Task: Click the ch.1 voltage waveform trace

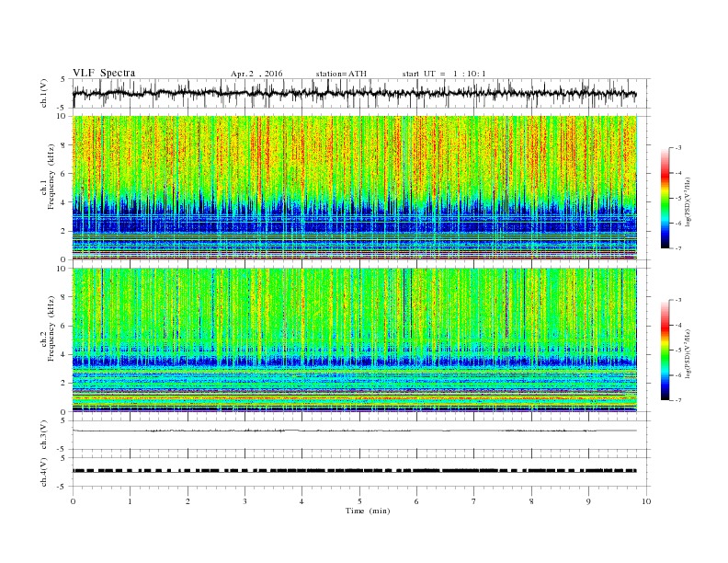Action: tap(354, 93)
